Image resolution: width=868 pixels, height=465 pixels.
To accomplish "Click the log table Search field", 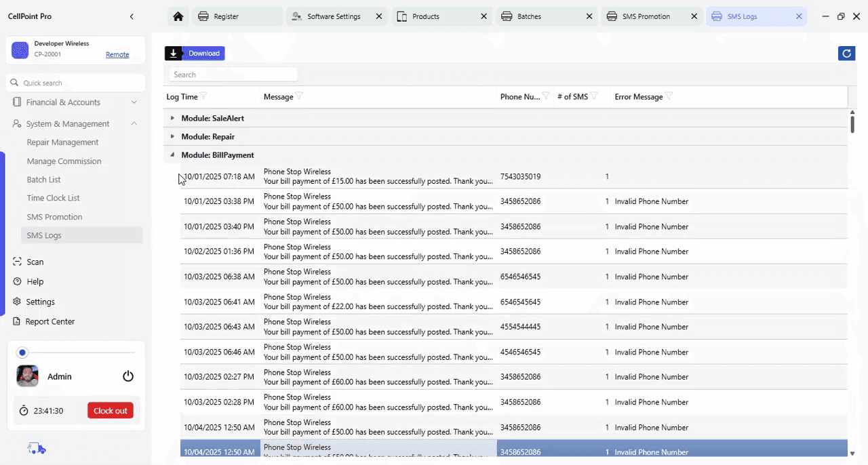I will coord(233,75).
